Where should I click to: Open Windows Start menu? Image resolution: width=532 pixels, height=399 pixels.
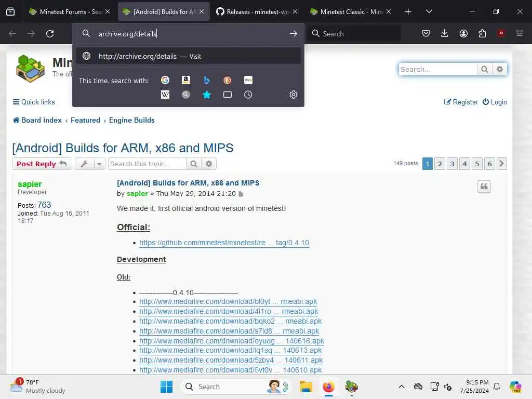(166, 387)
